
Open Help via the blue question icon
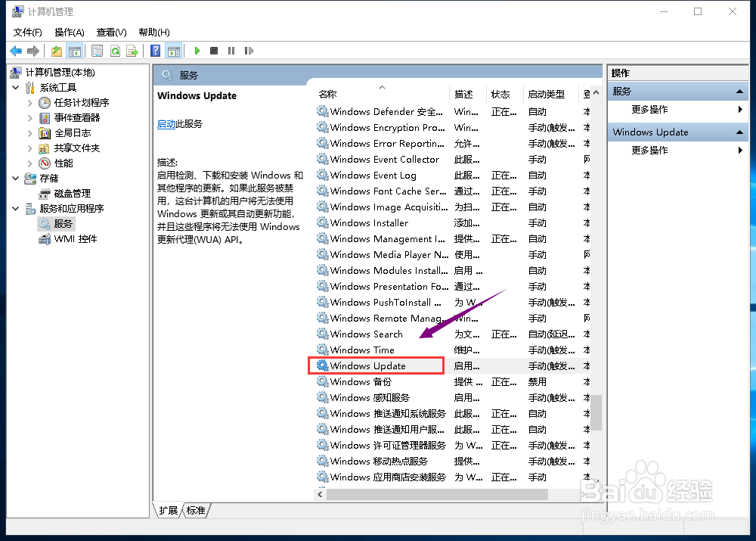[155, 51]
